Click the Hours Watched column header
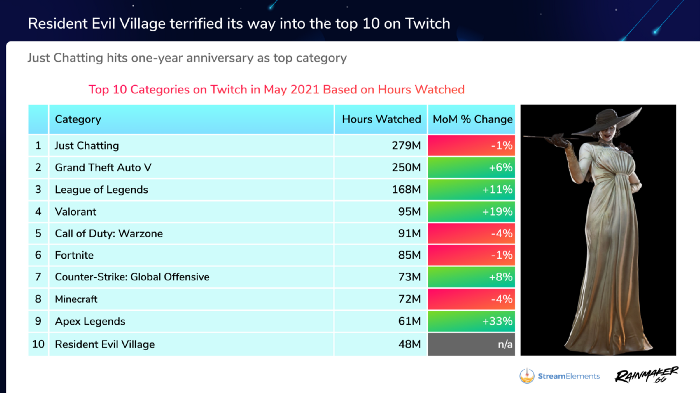700x393 pixels. point(381,119)
